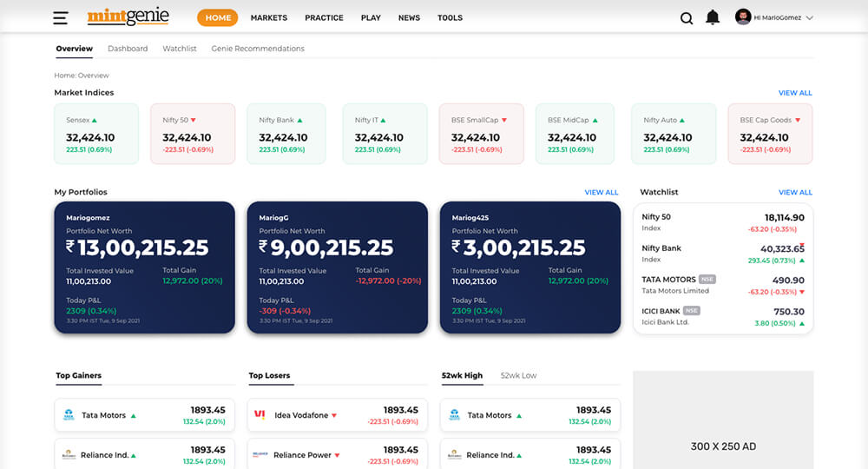Expand the user account dropdown chevron

point(810,17)
